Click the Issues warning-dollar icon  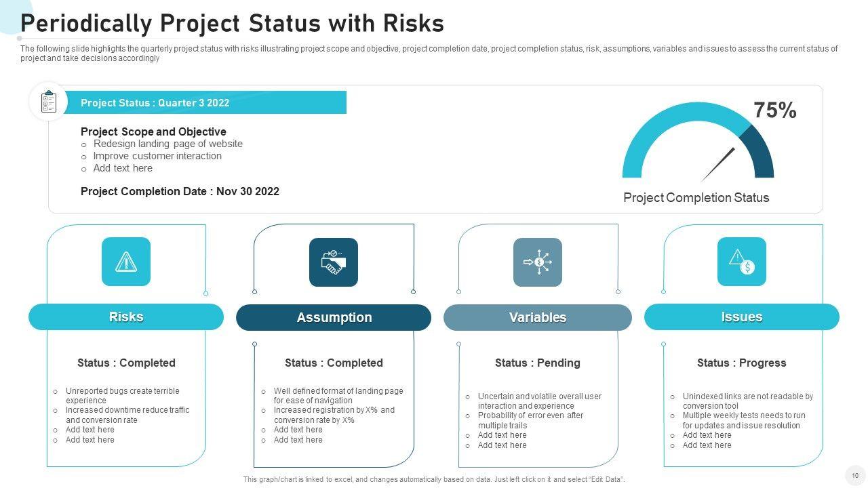[742, 262]
